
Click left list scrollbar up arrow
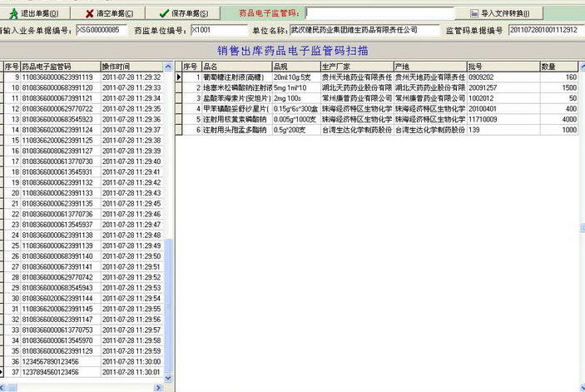(168, 67)
